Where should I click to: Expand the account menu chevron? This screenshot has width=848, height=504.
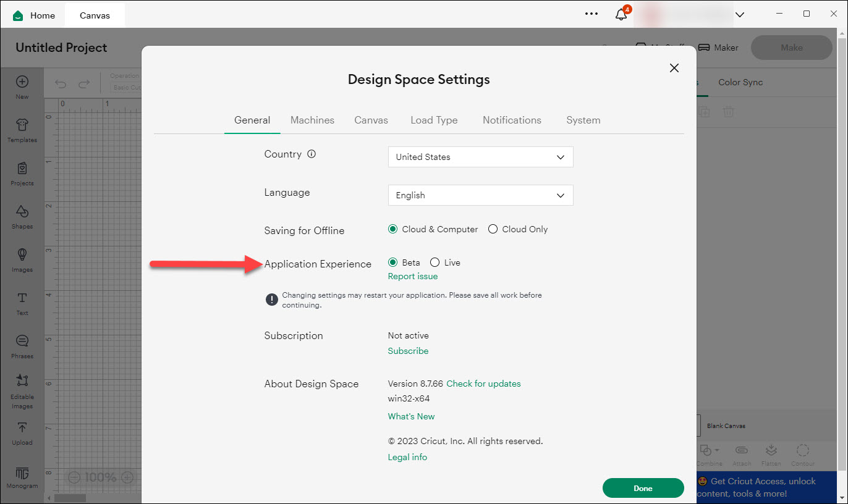point(739,14)
